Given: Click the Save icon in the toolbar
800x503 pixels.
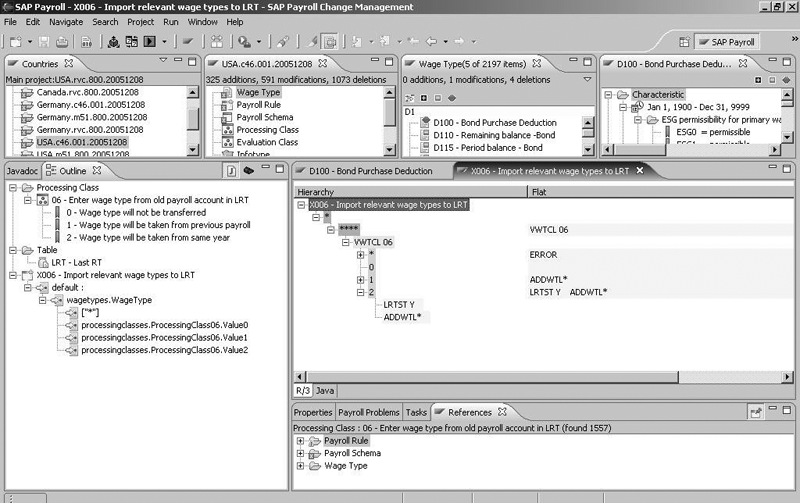Looking at the screenshot, I should click(42, 42).
